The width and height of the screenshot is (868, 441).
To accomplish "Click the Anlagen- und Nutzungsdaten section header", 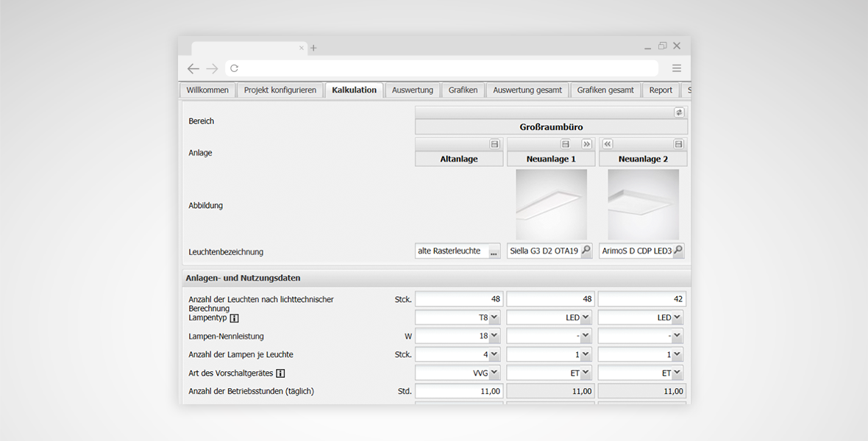I will (436, 278).
